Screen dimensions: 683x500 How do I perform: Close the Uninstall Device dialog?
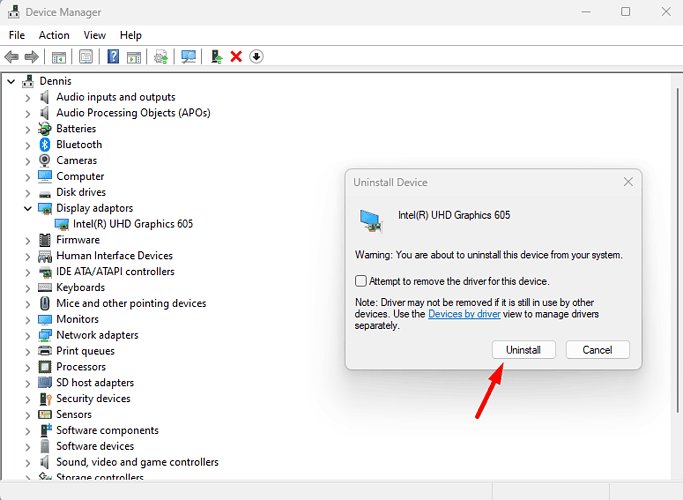628,182
